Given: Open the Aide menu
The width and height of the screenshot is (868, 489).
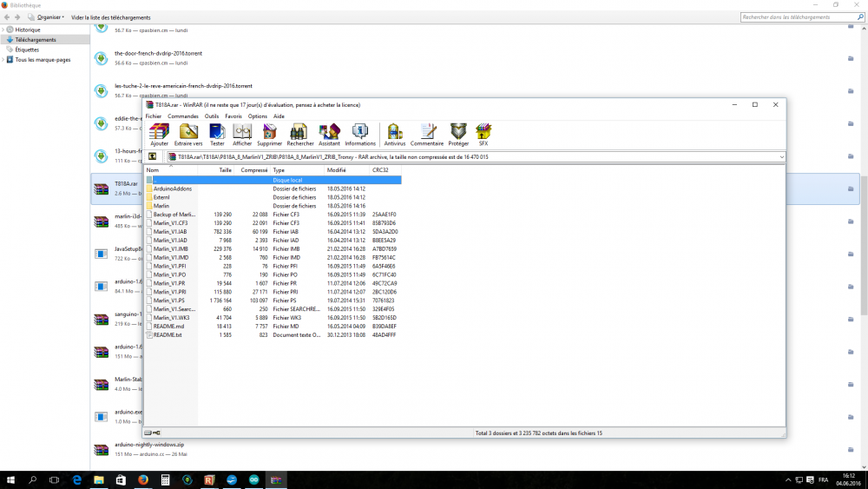Looking at the screenshot, I should point(279,116).
